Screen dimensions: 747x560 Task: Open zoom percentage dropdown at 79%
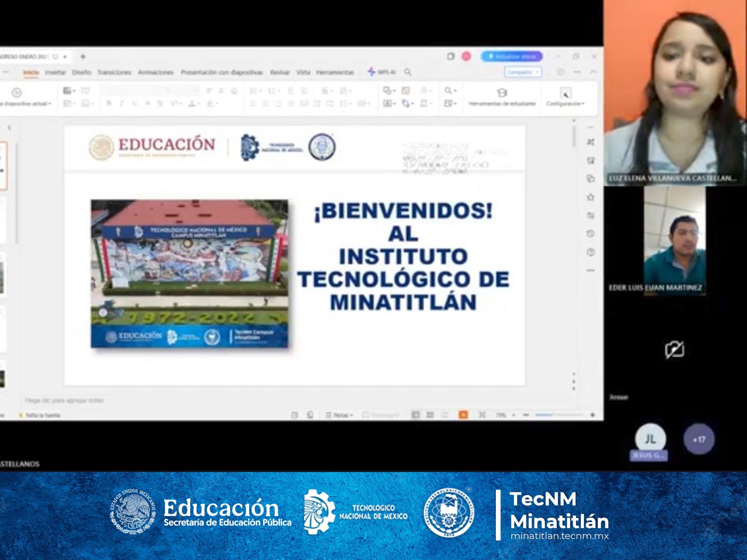pyautogui.click(x=505, y=415)
